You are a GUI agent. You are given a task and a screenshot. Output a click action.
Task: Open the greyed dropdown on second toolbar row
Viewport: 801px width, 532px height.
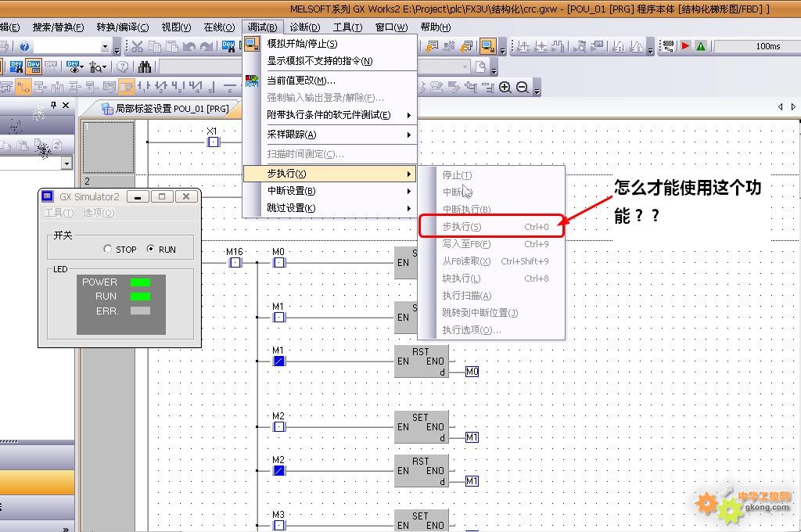465,67
